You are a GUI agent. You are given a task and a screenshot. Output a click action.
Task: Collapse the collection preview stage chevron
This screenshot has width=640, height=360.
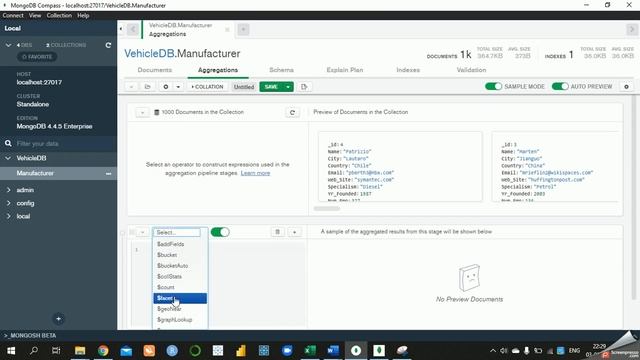click(142, 112)
